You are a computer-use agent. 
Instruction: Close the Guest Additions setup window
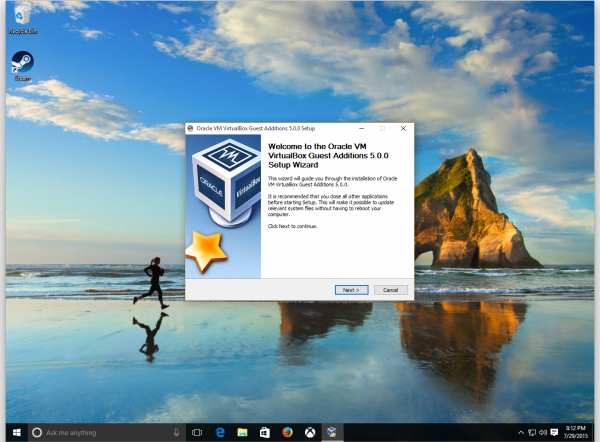(403, 129)
